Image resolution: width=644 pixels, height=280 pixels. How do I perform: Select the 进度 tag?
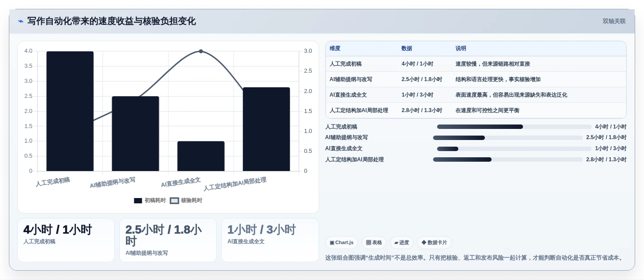pyautogui.click(x=402, y=243)
